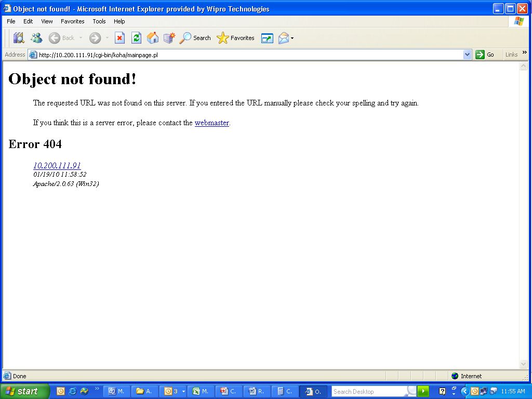Expand the address bar URL dropdown

coord(467,55)
